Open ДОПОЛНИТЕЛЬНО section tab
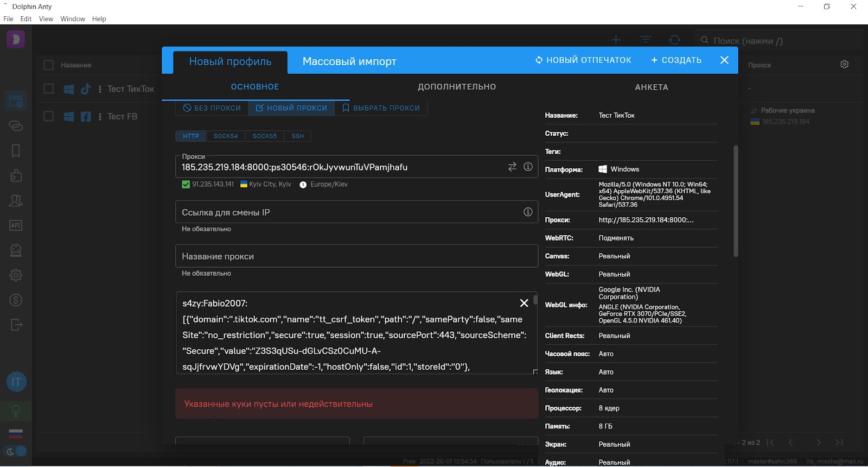 [457, 87]
